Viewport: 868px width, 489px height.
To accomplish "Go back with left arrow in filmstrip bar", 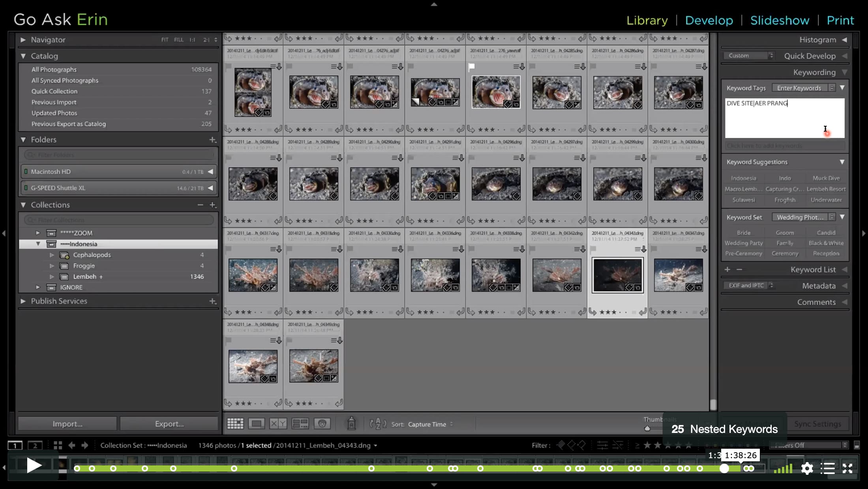I will pyautogui.click(x=72, y=446).
